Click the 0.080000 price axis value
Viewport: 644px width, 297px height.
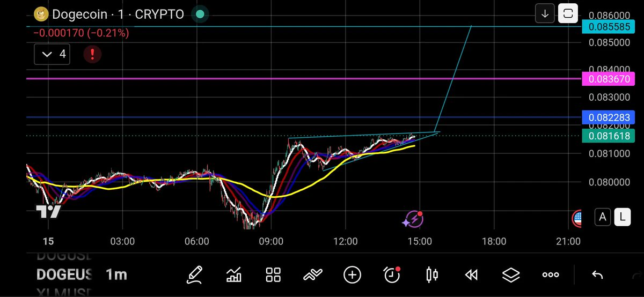tap(609, 182)
